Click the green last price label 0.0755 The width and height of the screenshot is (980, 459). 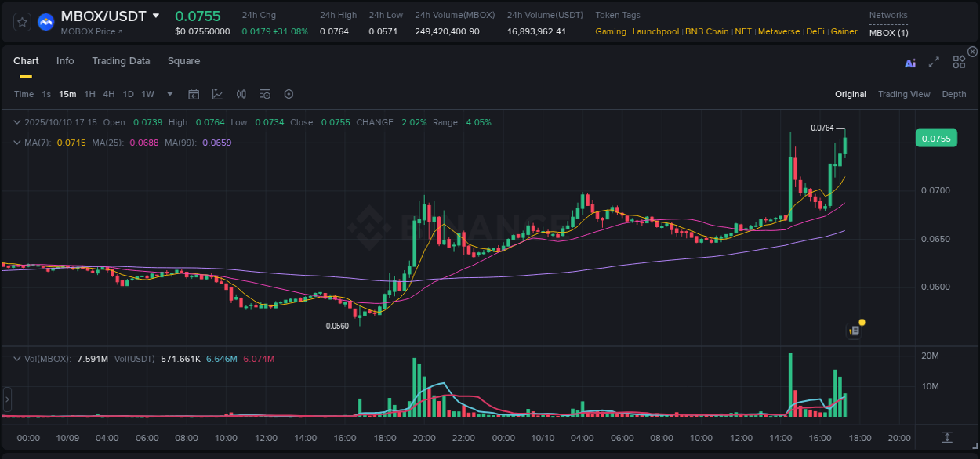pyautogui.click(x=936, y=138)
